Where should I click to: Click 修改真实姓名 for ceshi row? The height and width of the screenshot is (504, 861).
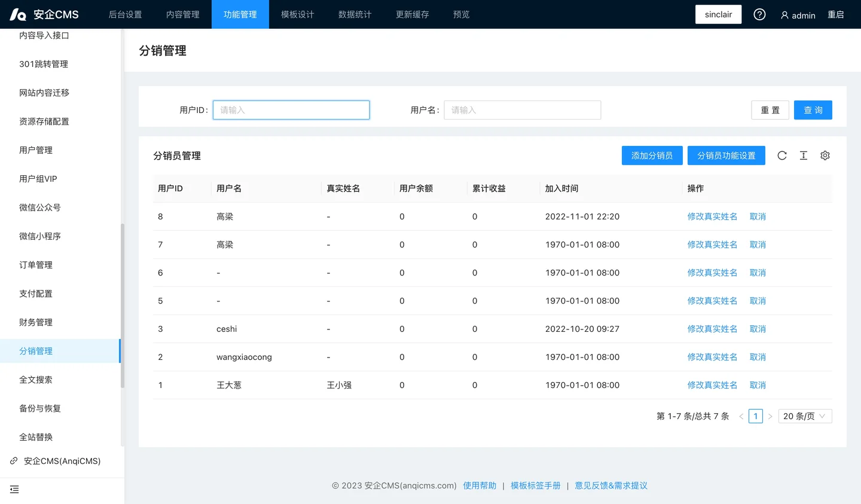tap(712, 329)
